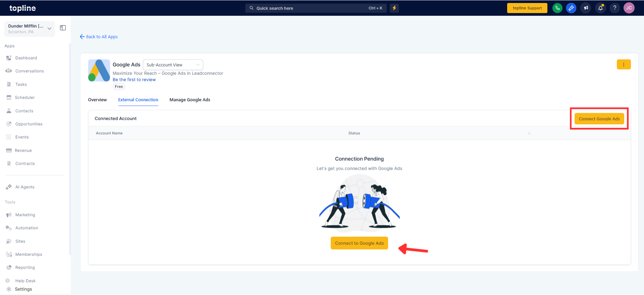644x295 pixels.
Task: Click the Marketing megaphone icon
Action: pos(9,215)
